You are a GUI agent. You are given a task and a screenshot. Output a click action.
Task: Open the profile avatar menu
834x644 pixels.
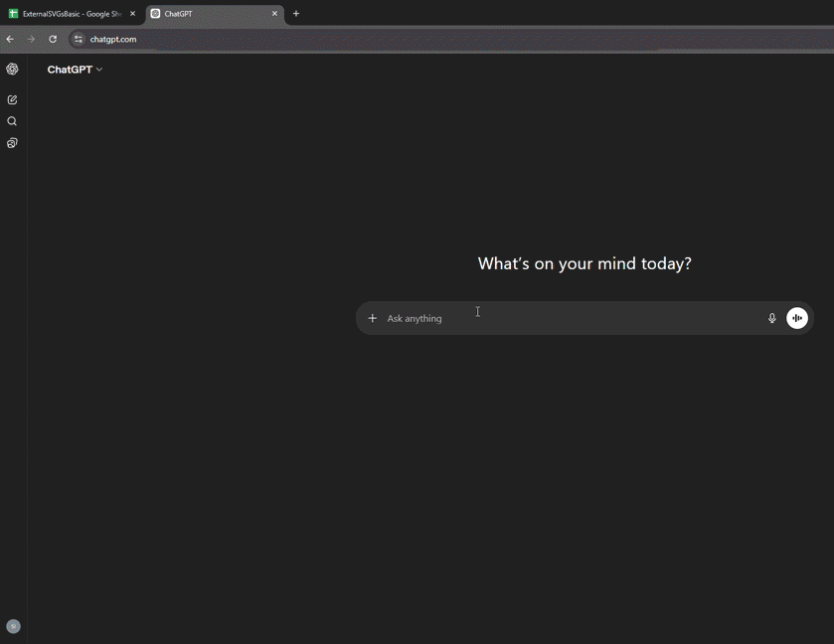[x=12, y=626]
